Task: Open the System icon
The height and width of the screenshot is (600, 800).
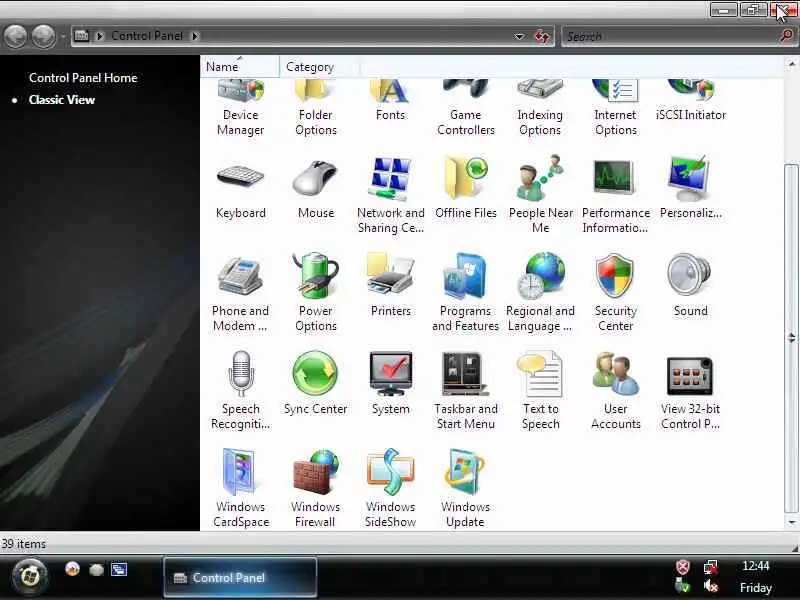Action: (390, 384)
